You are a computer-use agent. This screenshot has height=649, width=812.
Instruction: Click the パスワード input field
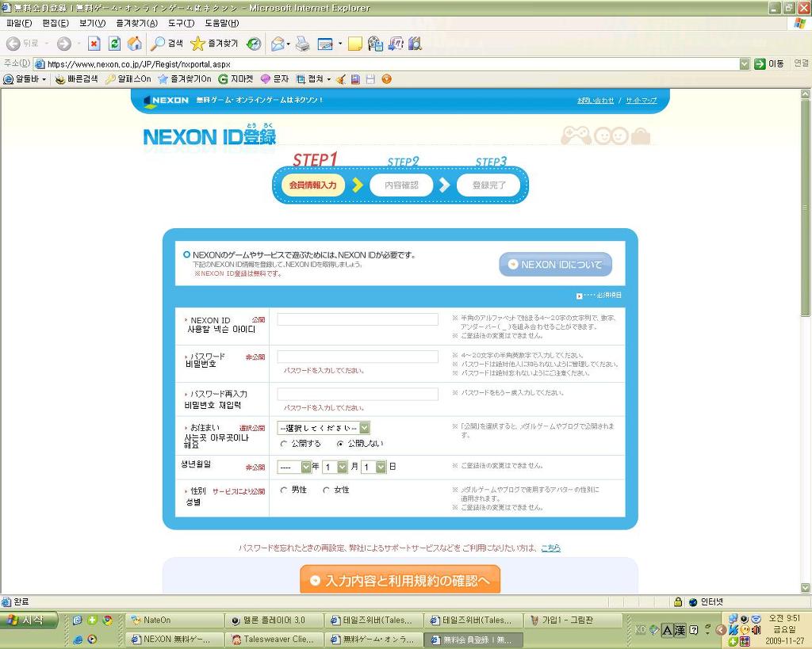[x=358, y=357]
